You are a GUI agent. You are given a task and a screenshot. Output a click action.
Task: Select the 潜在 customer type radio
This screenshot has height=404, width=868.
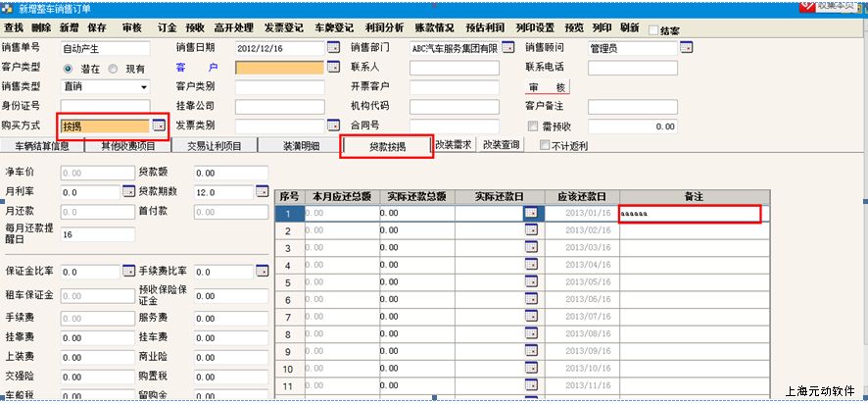(x=69, y=69)
